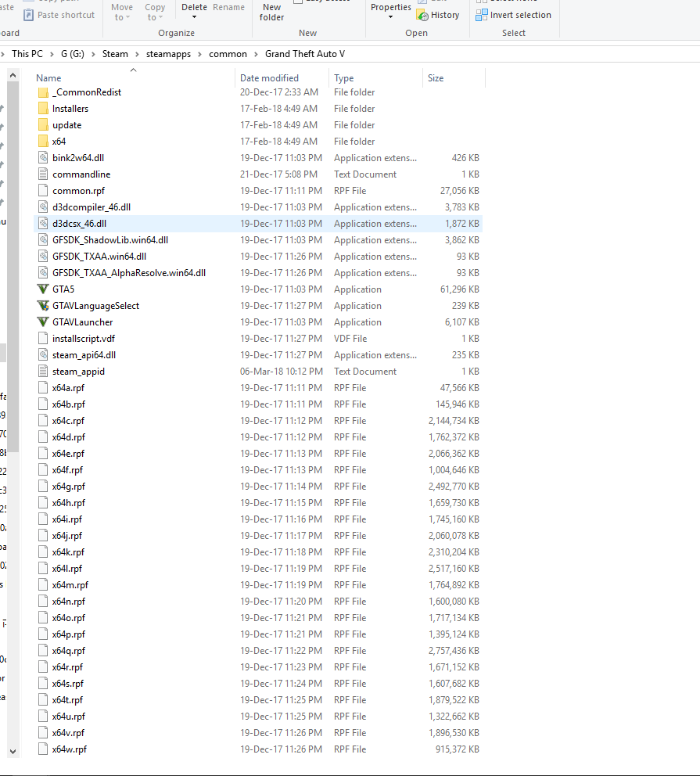The width and height of the screenshot is (700, 776).
Task: Navigate to steamapps in the address bar
Action: coord(168,54)
